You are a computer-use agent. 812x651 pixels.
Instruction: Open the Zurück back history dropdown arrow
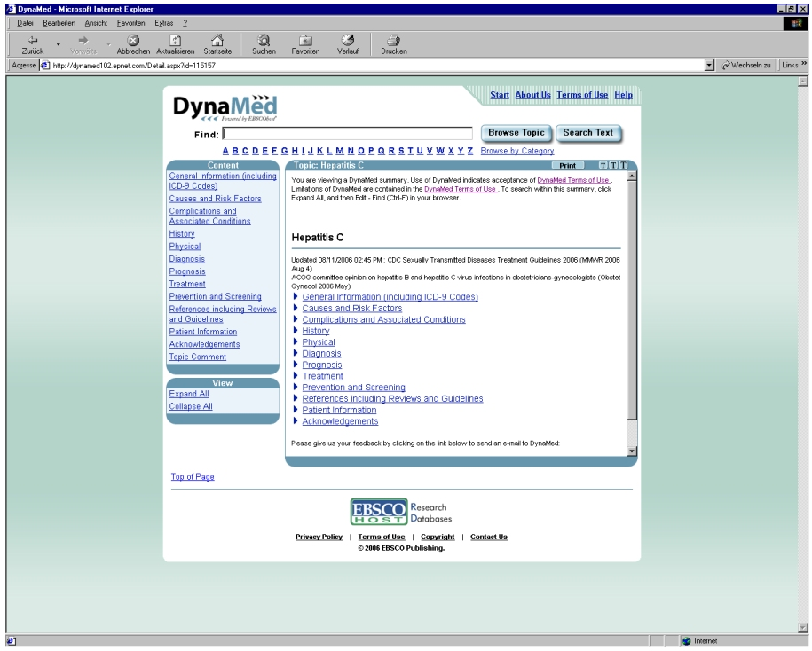[58, 45]
